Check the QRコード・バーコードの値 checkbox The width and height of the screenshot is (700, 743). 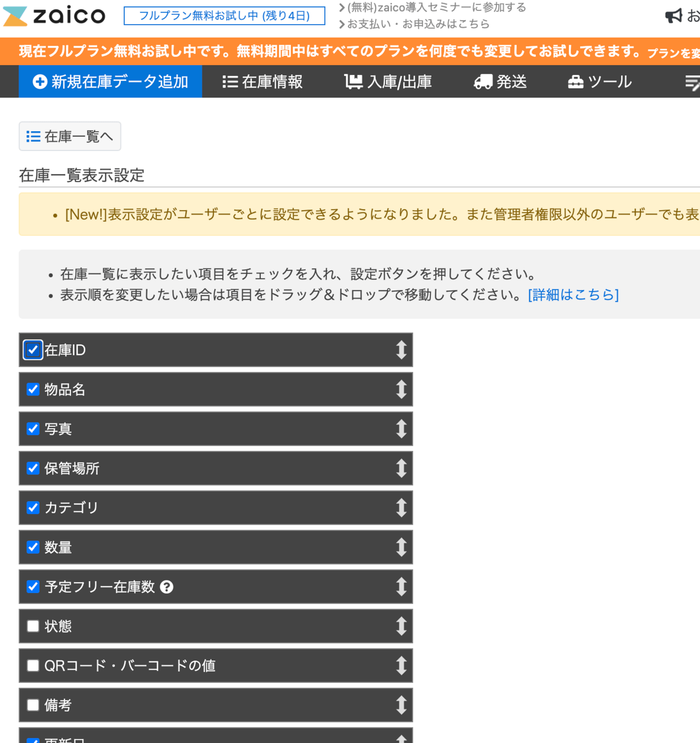point(33,665)
